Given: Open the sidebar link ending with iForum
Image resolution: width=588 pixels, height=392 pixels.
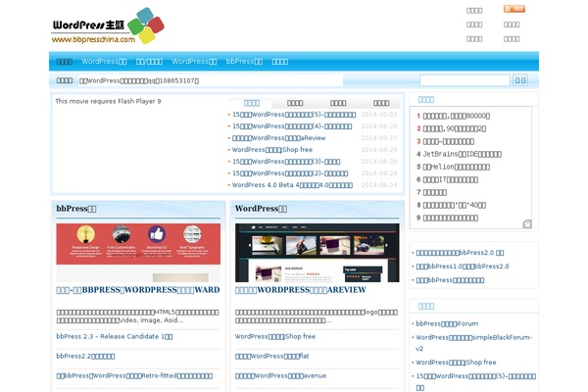Looking at the screenshot, I should 447,323.
